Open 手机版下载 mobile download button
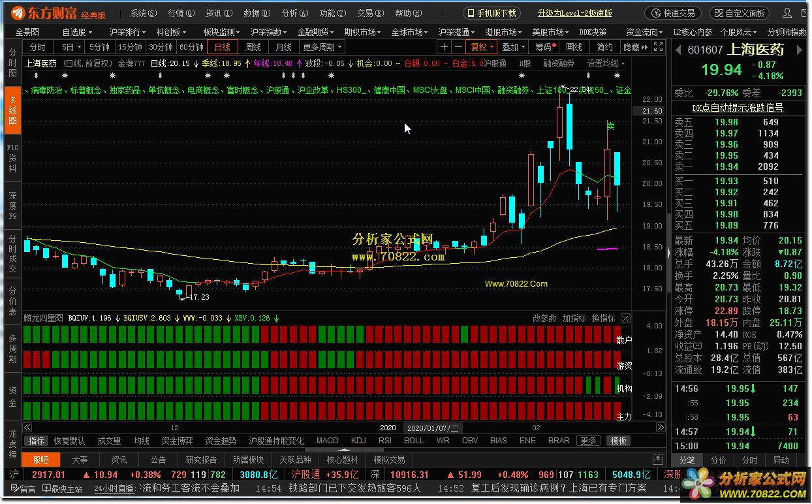 click(492, 13)
